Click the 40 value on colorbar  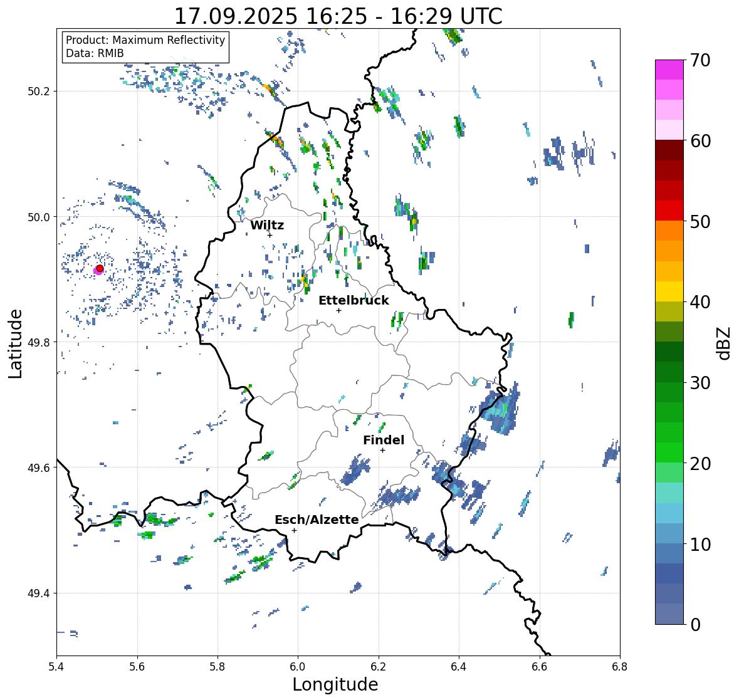[700, 302]
